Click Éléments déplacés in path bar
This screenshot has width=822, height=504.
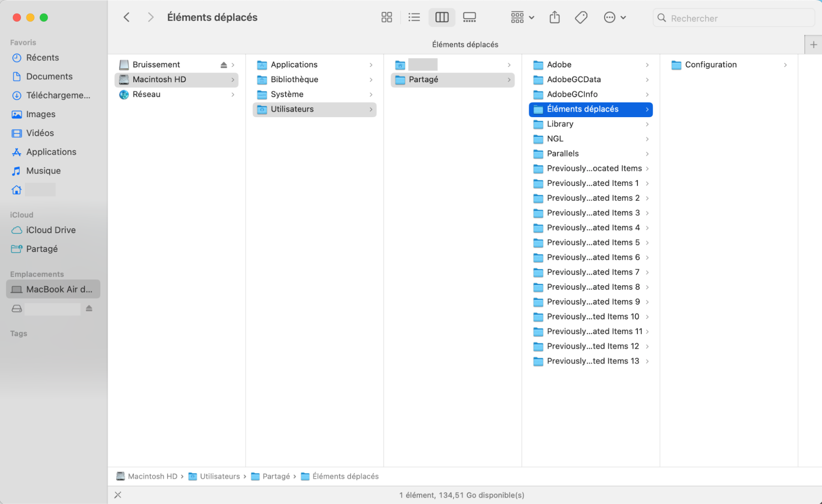(340, 476)
